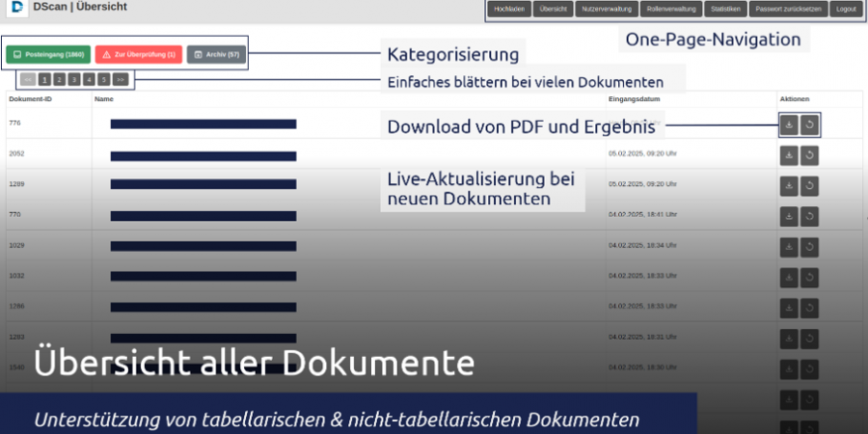This screenshot has width=868, height=434.
Task: Download document 1029
Action: coord(789,247)
